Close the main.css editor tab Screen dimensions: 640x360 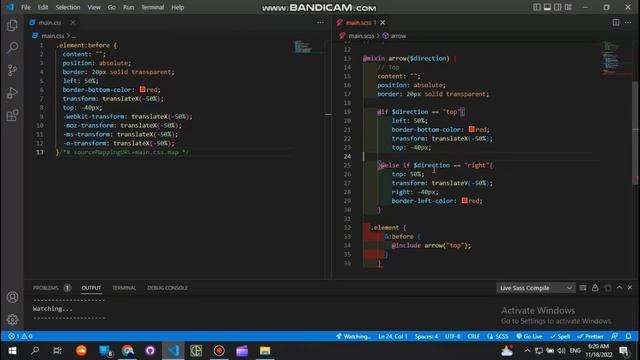72,22
